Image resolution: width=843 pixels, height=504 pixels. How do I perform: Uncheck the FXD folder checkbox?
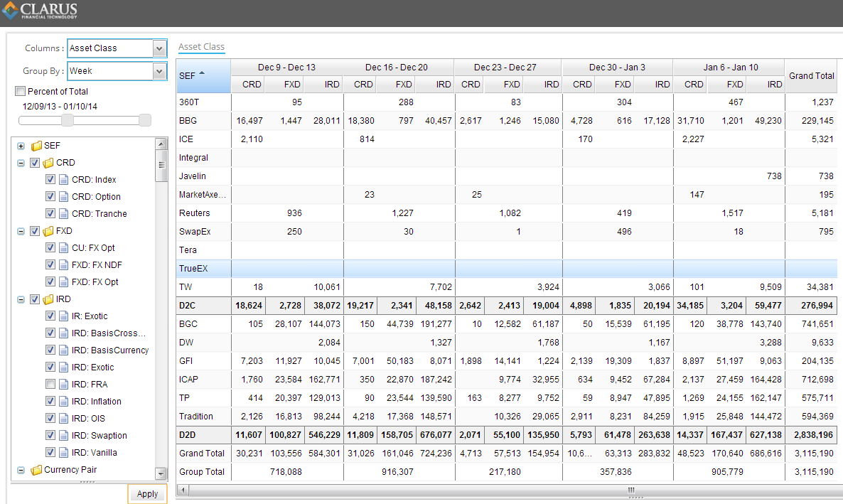(x=35, y=231)
